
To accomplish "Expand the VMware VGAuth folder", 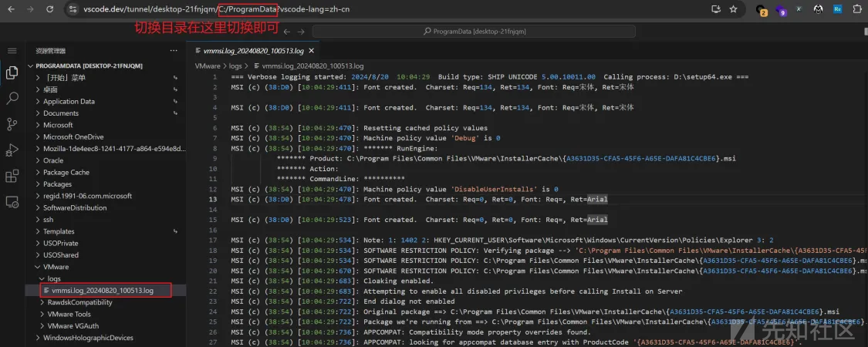I will click(107, 326).
